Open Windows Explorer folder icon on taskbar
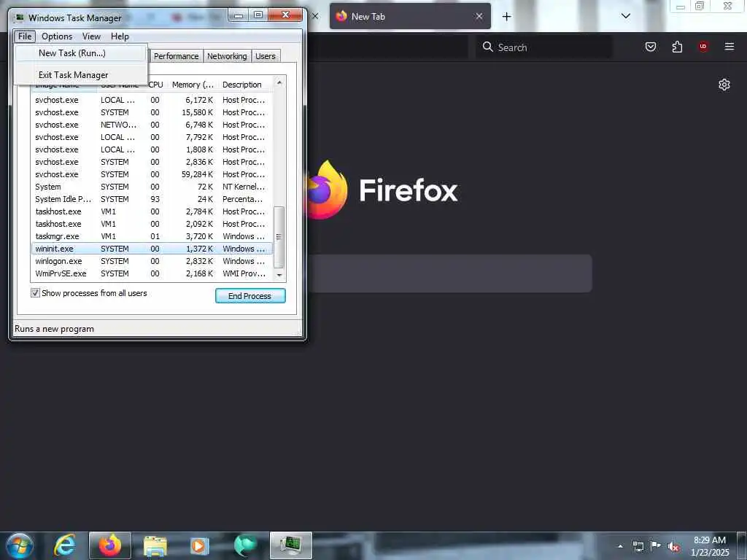This screenshot has height=560, width=747. click(x=155, y=545)
